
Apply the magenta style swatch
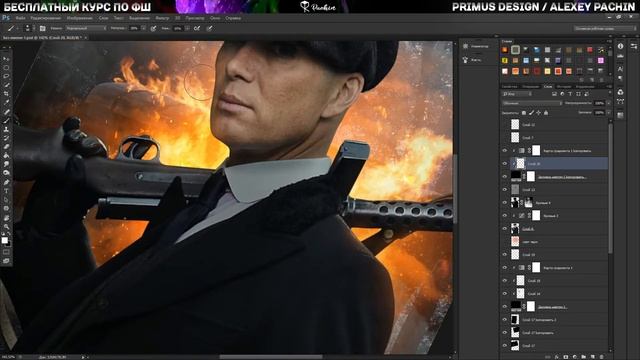[x=601, y=60]
